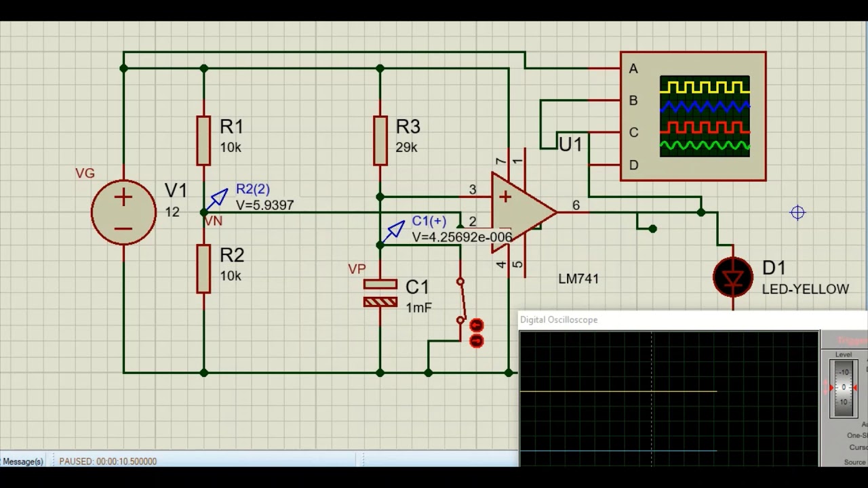Viewport: 868px width, 488px height.
Task: Open the Message(s) status bar entry
Action: tap(22, 462)
